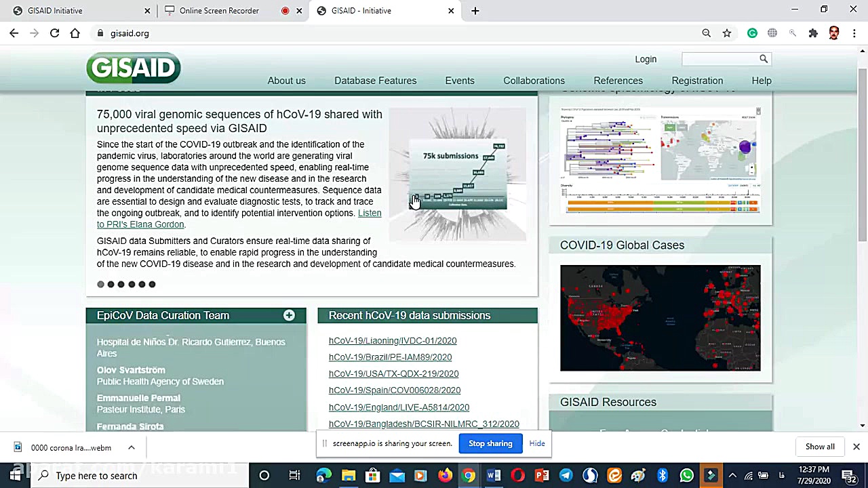Open the Chrome profile avatar
Viewport: 868px width, 488px height.
pos(834,33)
